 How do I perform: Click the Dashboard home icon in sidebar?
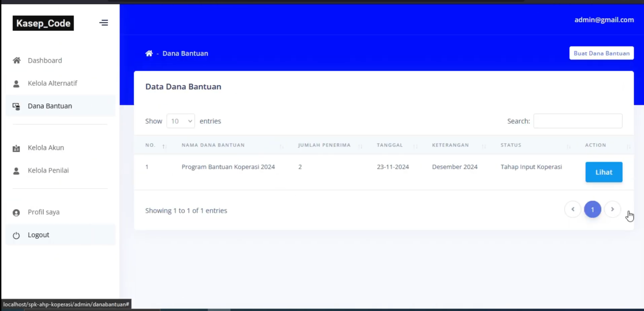(17, 60)
